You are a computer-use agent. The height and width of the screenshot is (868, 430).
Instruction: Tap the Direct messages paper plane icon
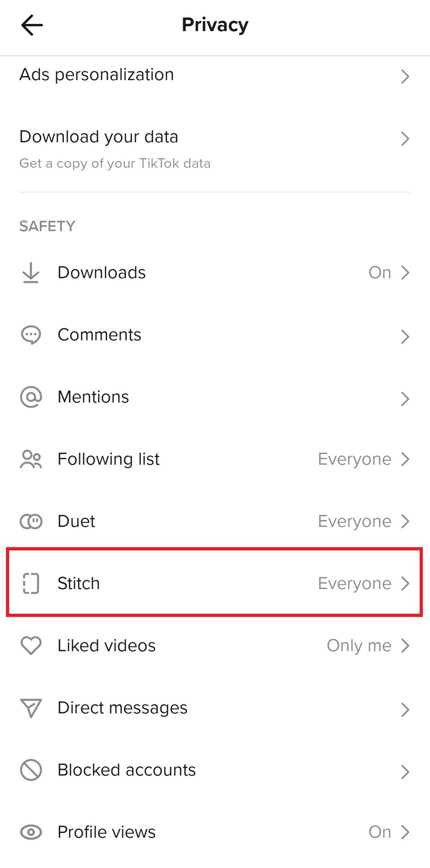coord(31,708)
